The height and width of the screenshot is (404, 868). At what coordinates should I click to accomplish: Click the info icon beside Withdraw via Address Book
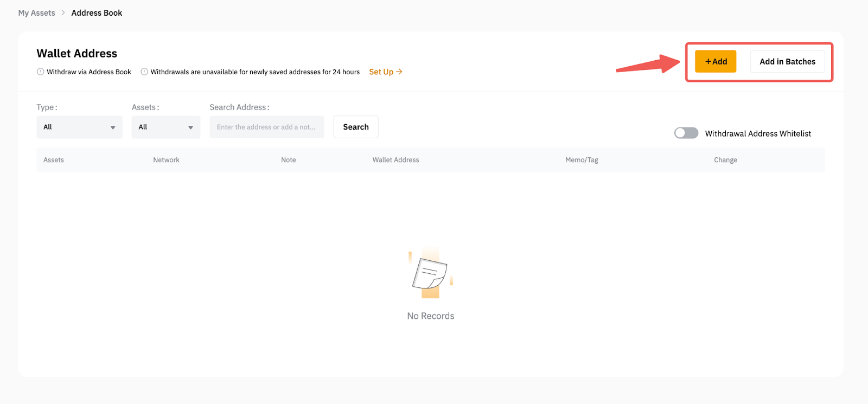40,72
